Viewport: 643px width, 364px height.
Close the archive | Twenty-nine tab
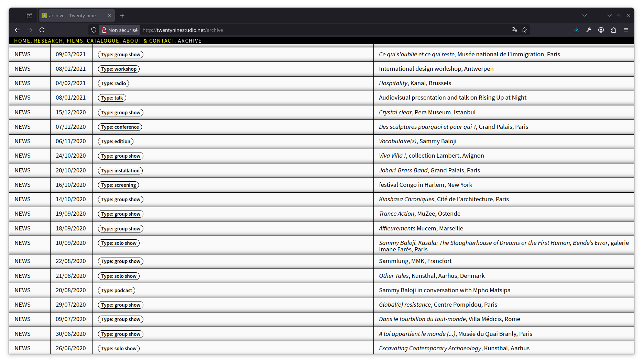(109, 16)
